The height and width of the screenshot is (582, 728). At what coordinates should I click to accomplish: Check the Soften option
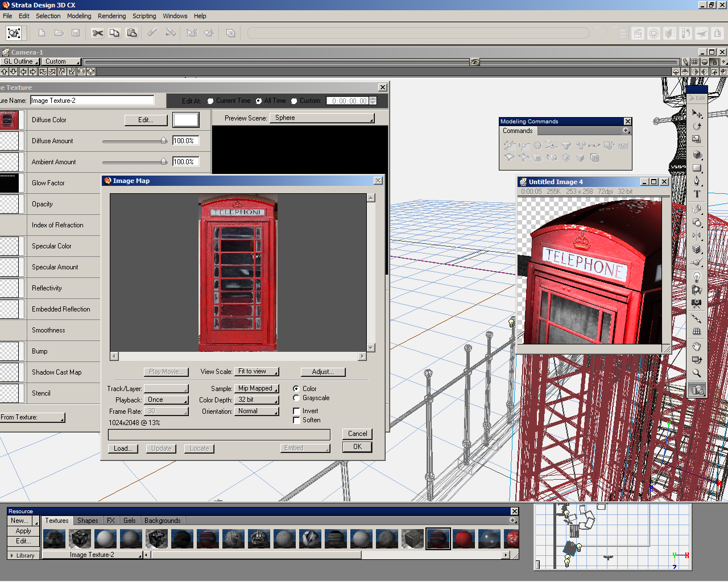click(296, 420)
